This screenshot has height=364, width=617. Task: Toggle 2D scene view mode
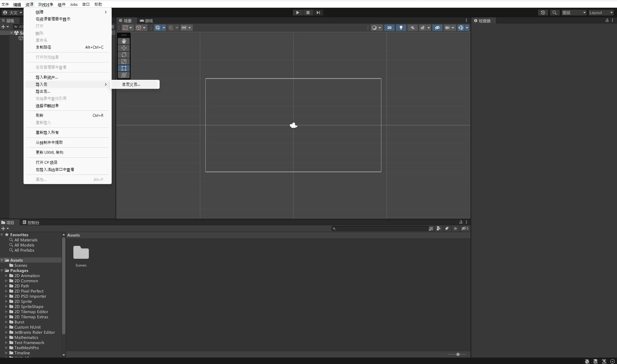coord(389,28)
